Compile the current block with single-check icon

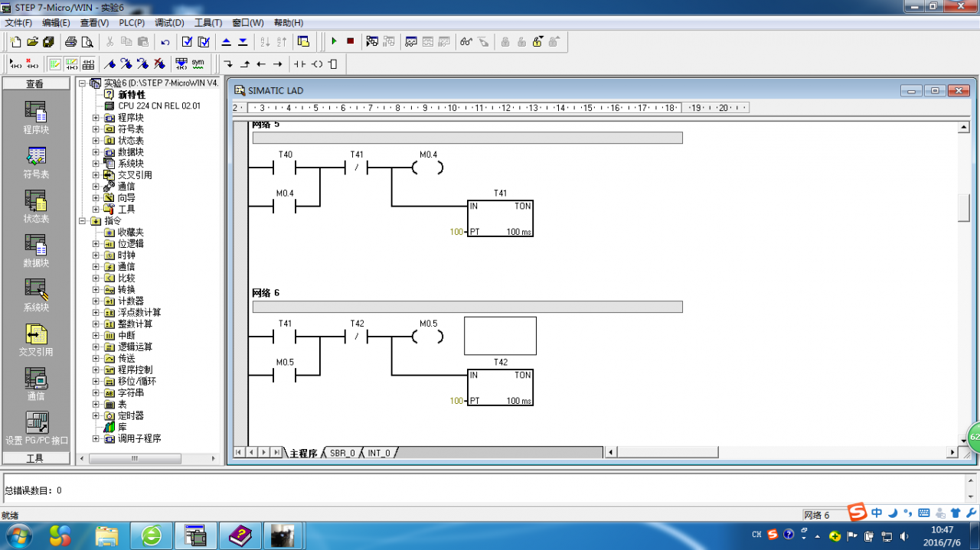click(187, 41)
